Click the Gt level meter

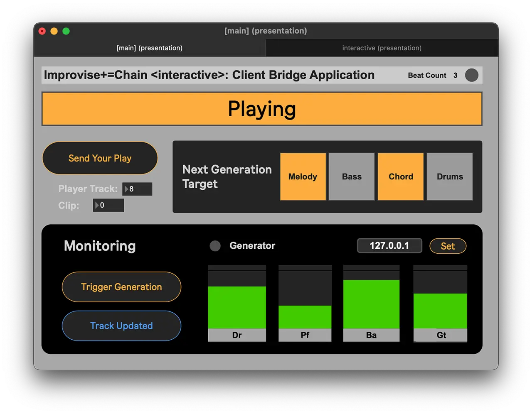[440, 299]
